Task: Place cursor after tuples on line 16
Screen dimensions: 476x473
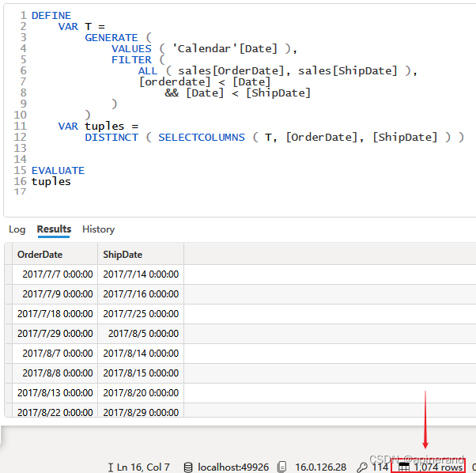Action: pos(71,182)
